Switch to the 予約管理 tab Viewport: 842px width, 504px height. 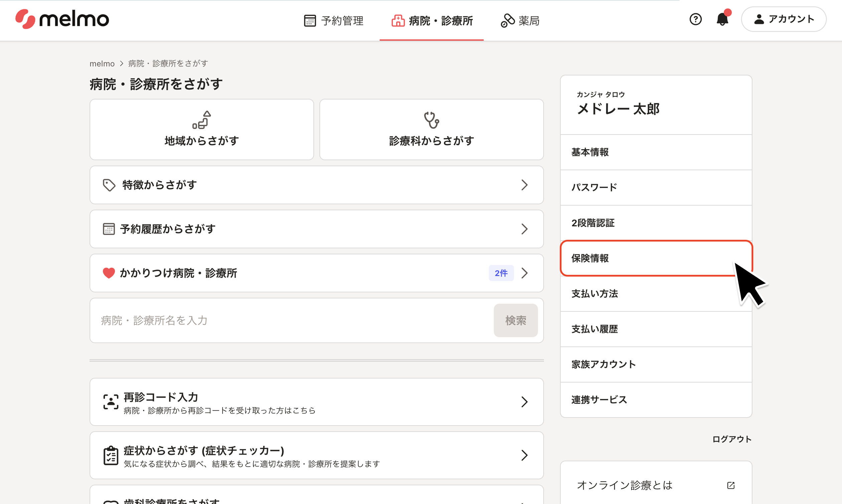(333, 21)
